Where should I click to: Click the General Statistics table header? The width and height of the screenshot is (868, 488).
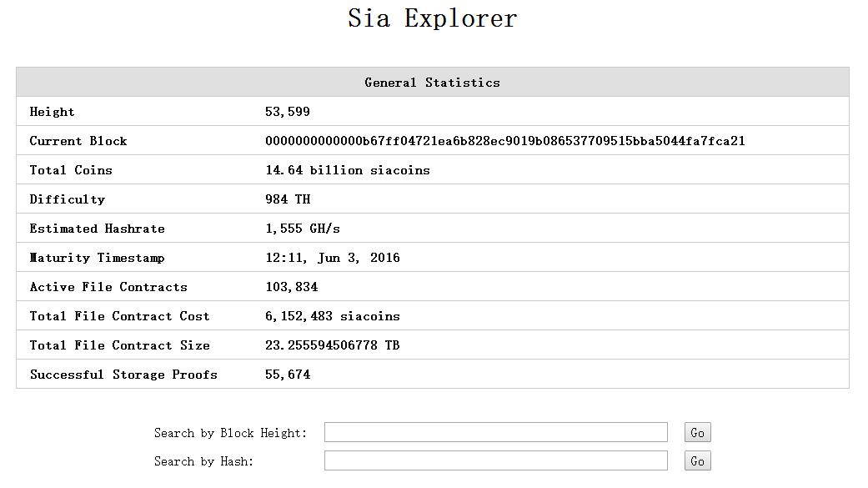(x=433, y=83)
